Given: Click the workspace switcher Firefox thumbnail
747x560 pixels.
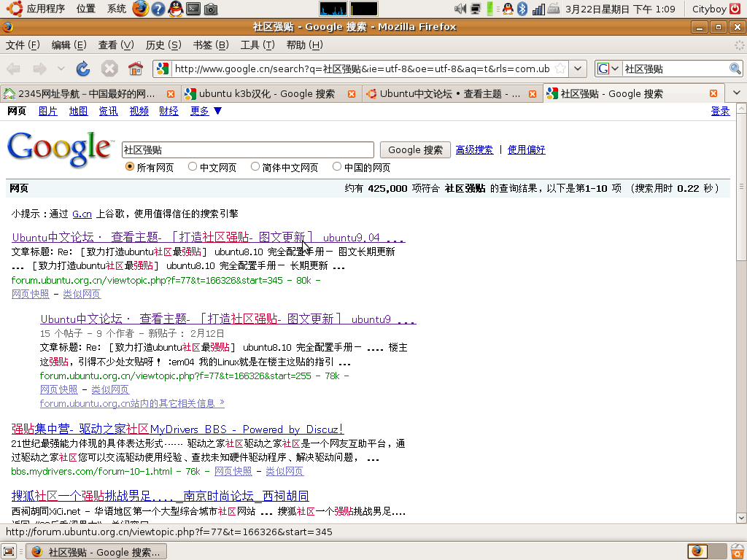Looking at the screenshot, I should point(698,551).
